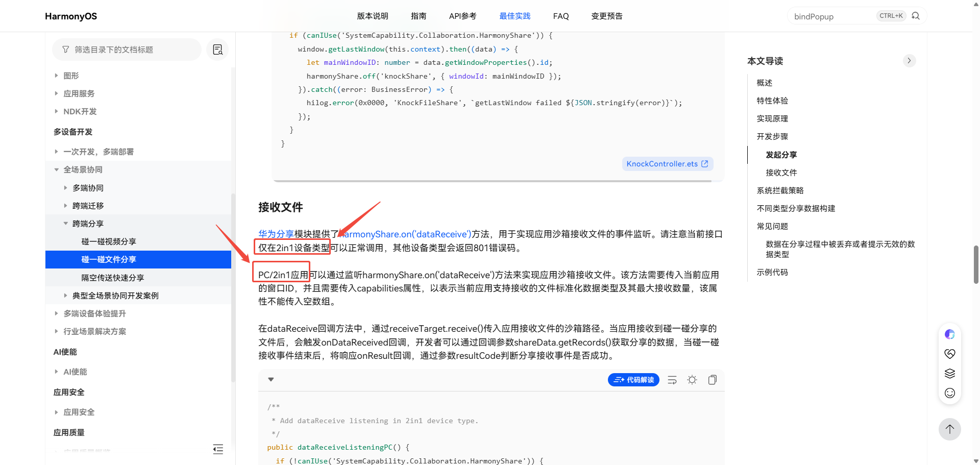This screenshot has width=980, height=465.
Task: Switch code block theme brightness icon
Action: [x=692, y=380]
